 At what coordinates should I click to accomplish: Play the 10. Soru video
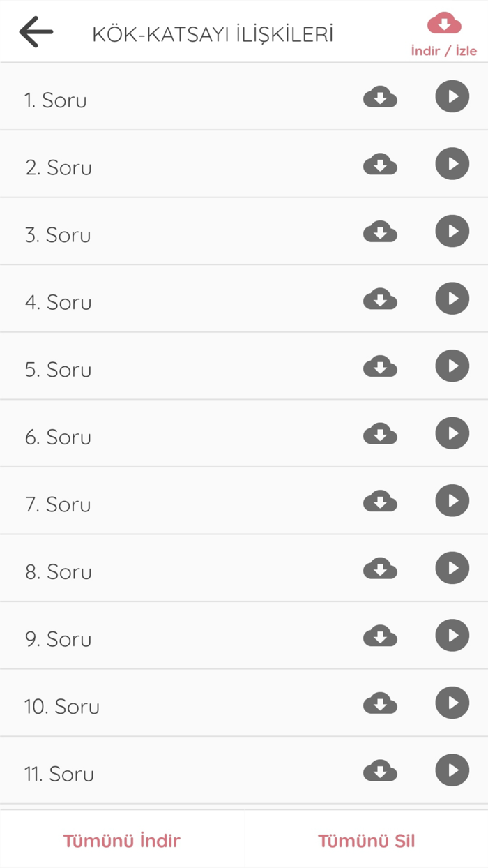click(452, 703)
